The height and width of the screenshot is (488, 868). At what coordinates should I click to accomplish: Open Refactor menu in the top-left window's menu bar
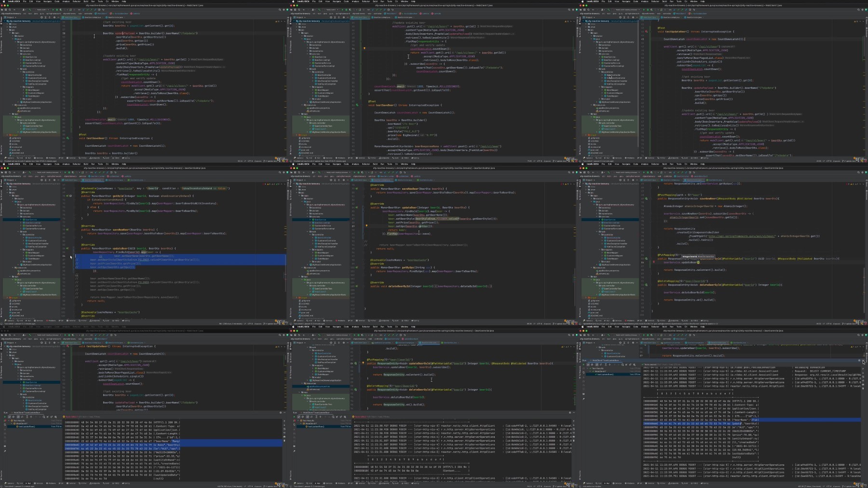[x=77, y=1]
